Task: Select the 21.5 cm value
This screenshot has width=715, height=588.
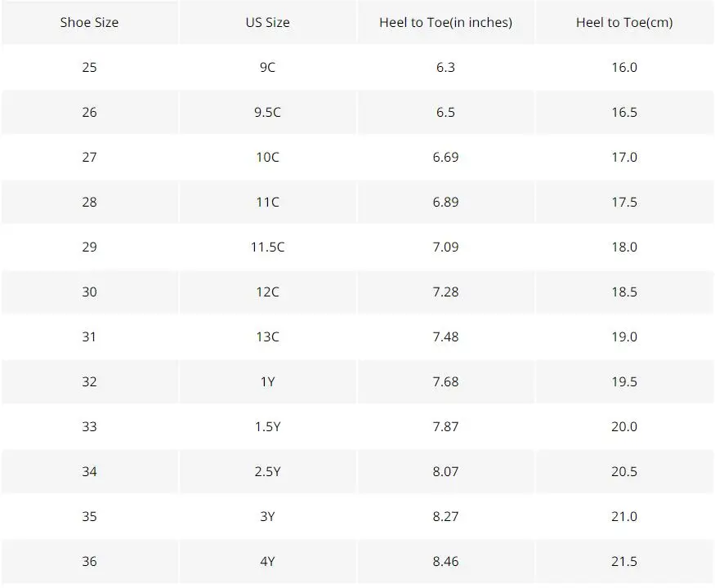Action: point(624,561)
